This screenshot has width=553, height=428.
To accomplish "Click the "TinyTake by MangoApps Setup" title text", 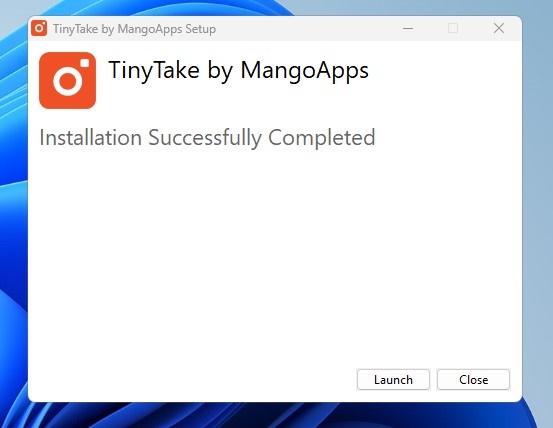I will point(134,29).
